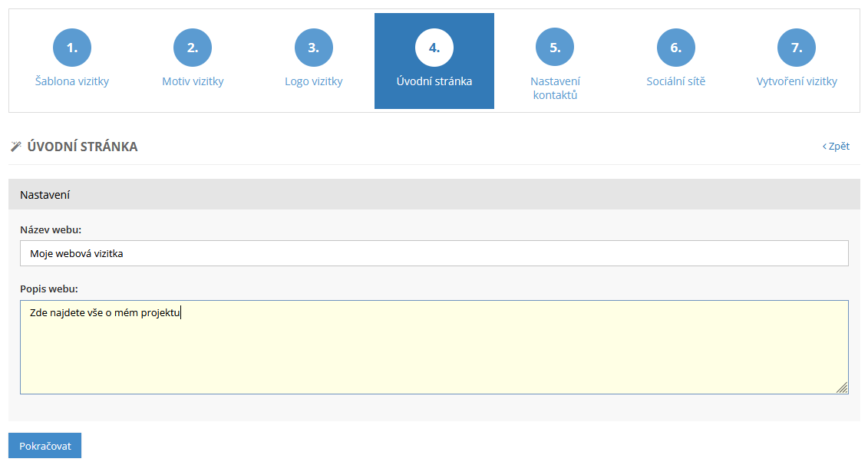Jump to the step 5 circle

[555, 48]
